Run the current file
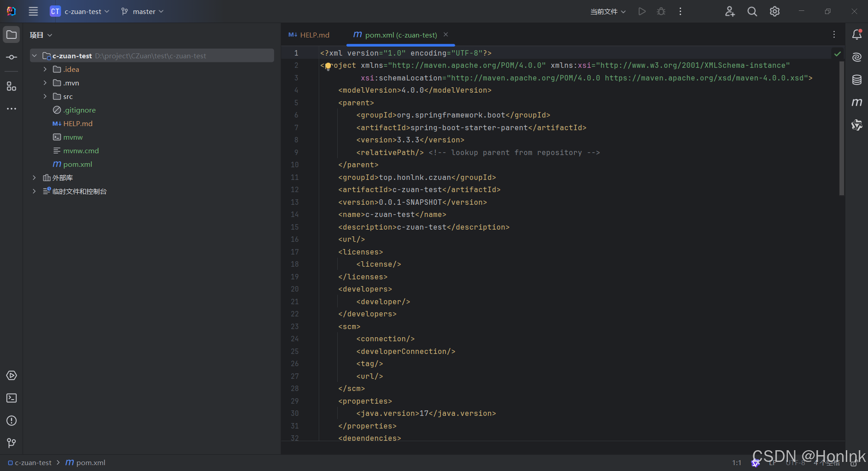 642,11
